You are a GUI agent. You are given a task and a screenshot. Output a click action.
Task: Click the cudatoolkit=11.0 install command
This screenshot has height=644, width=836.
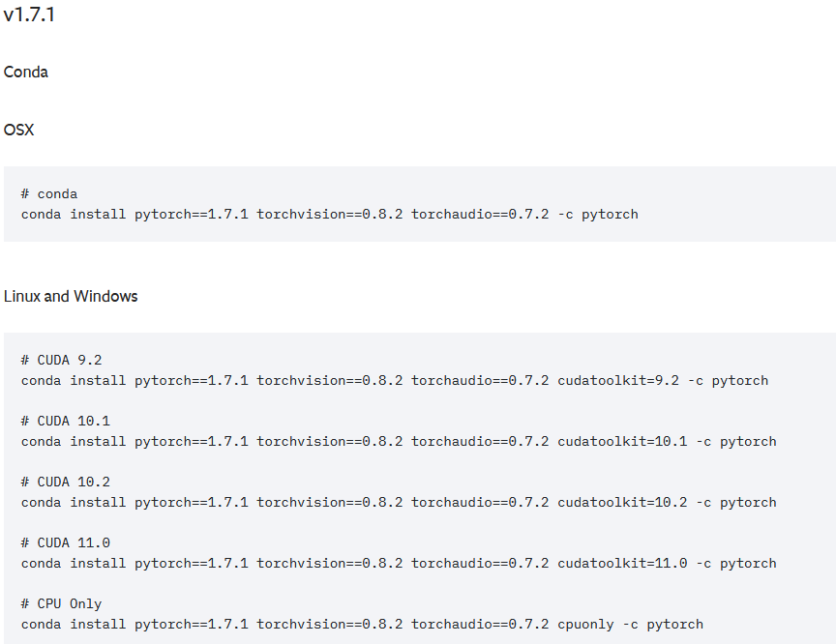[399, 564]
